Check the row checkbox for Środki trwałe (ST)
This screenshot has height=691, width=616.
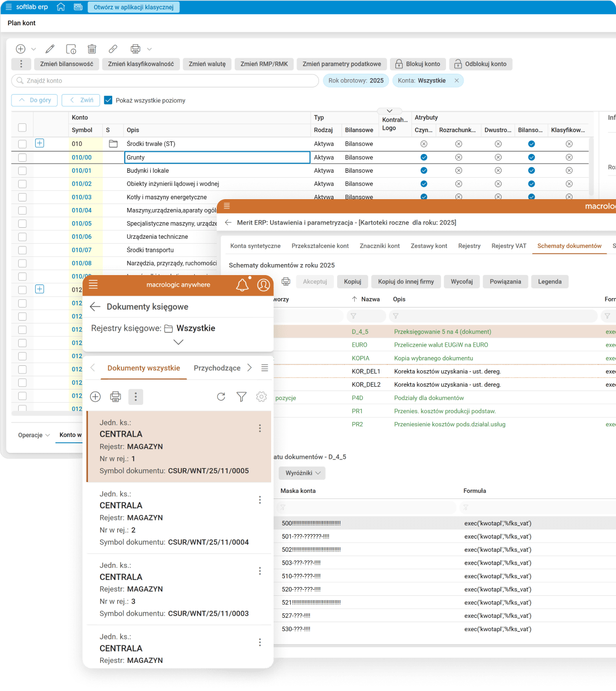click(22, 144)
